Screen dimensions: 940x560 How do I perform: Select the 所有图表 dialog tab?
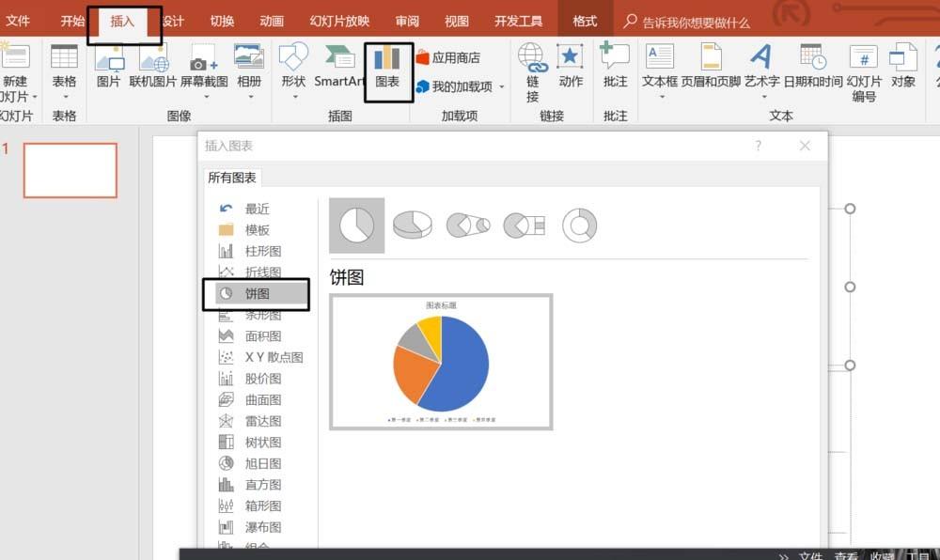[231, 177]
